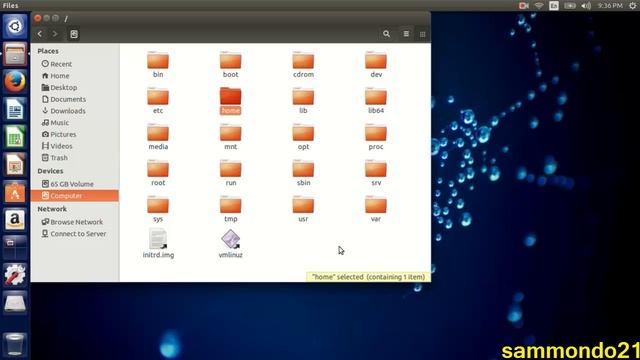This screenshot has width=640, height=360.
Task: Open the battery indicator menu
Action: click(570, 6)
